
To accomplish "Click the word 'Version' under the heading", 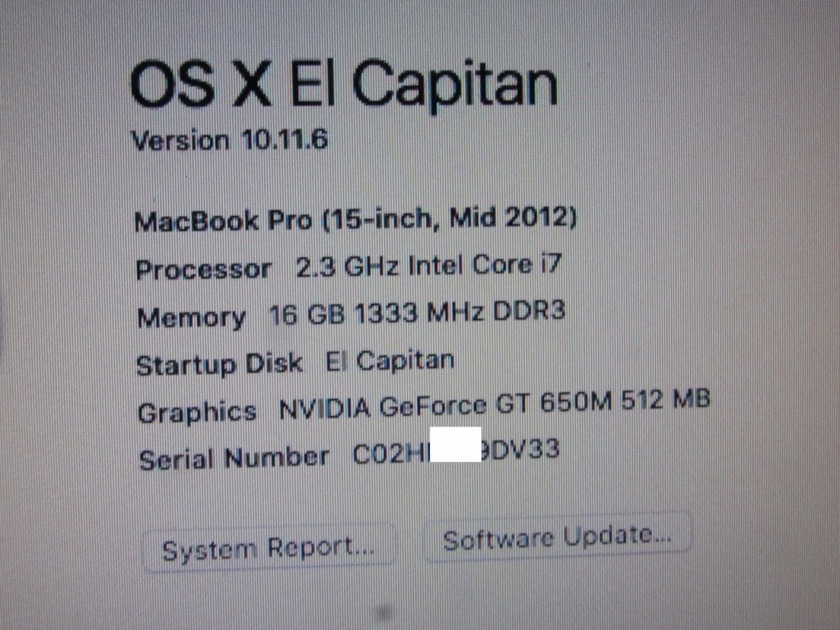I will pos(180,141).
